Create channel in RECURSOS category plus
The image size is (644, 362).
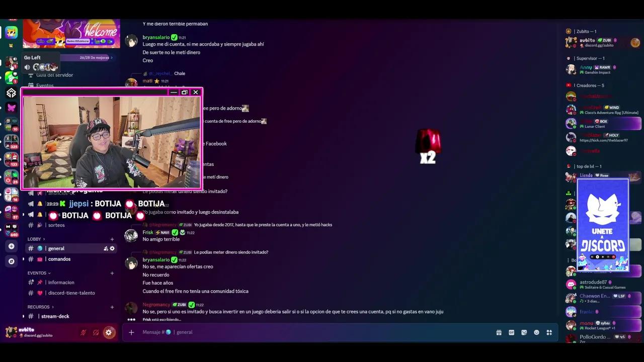(x=112, y=307)
